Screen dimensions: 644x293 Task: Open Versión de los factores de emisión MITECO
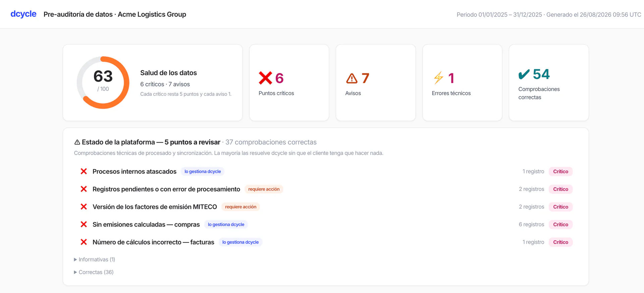326,207
